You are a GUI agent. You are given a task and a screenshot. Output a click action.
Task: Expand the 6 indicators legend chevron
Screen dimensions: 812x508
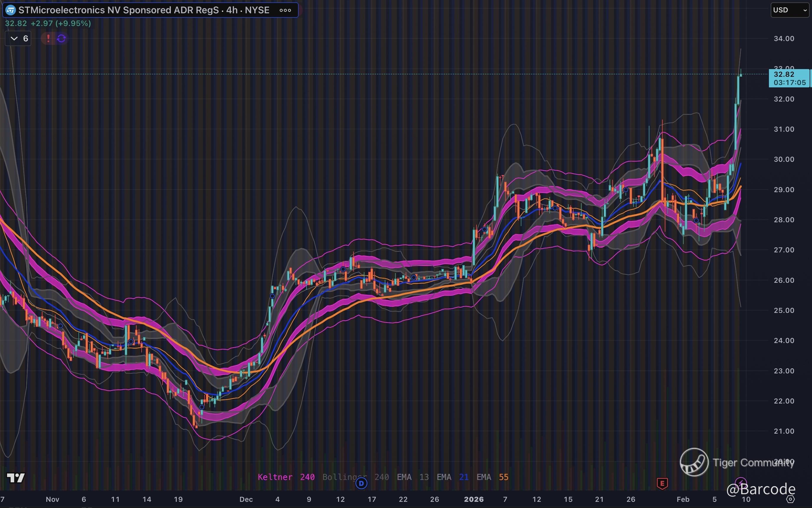tap(14, 38)
